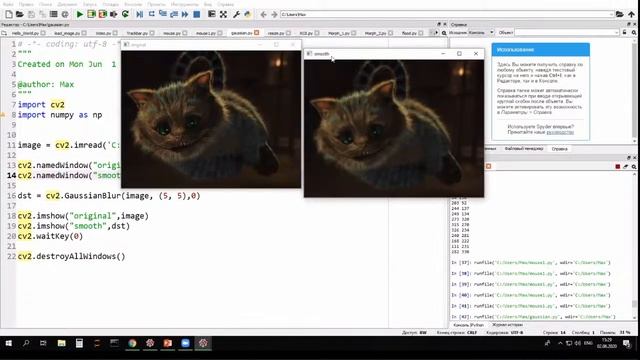640x360 pixels.
Task: Save the current file in the toolbar
Action: [x=31, y=14]
